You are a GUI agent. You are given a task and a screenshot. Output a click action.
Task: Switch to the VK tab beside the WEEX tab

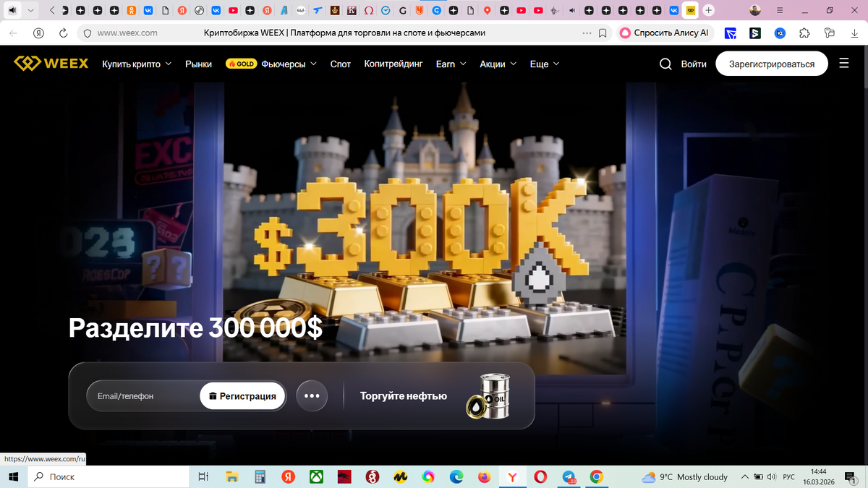[x=673, y=10]
